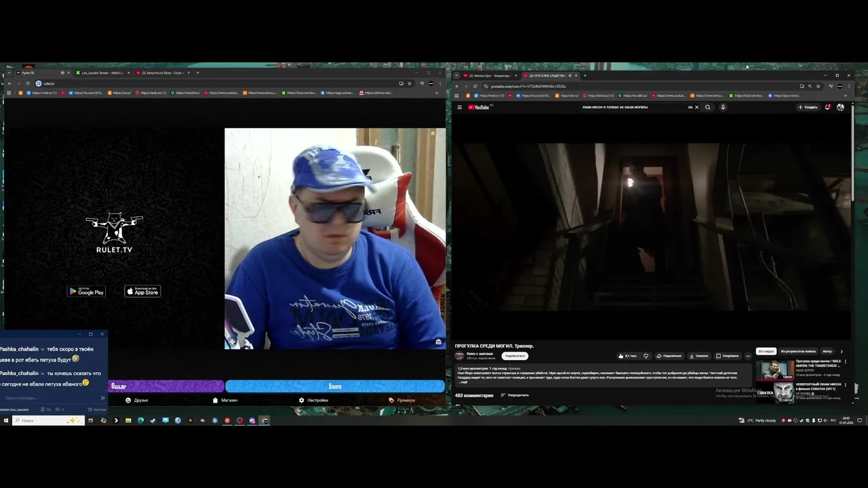Save the video via Сохранить
This screenshot has width=868, height=488.
[728, 356]
